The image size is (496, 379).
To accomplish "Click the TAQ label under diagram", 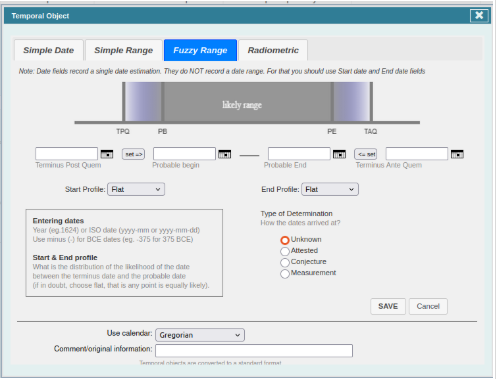I will tap(370, 131).
